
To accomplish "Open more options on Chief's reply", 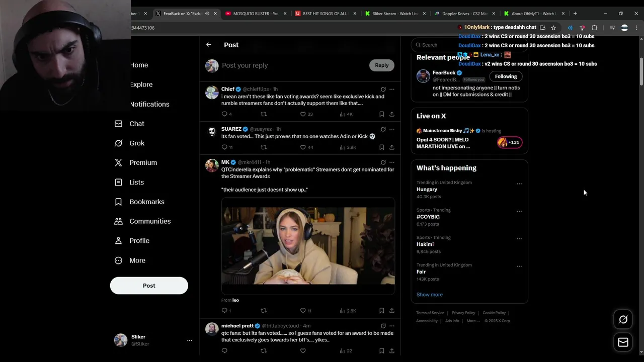I will (392, 89).
